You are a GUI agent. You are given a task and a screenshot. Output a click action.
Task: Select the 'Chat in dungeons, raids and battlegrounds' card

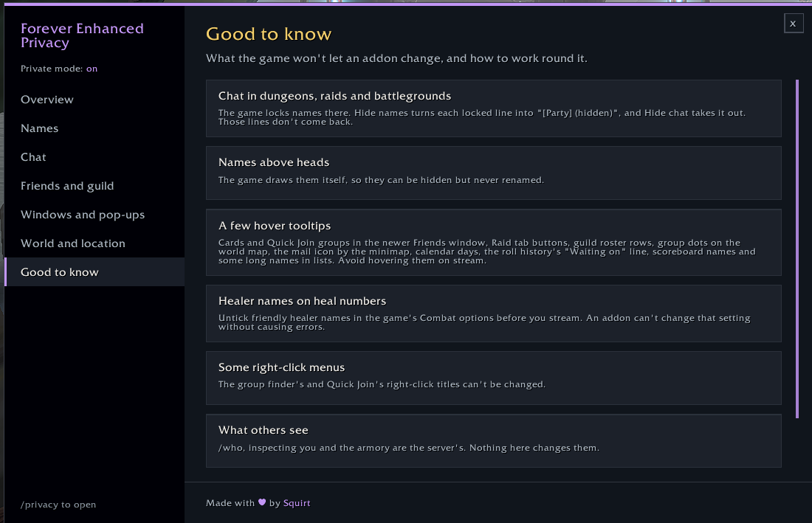point(494,108)
